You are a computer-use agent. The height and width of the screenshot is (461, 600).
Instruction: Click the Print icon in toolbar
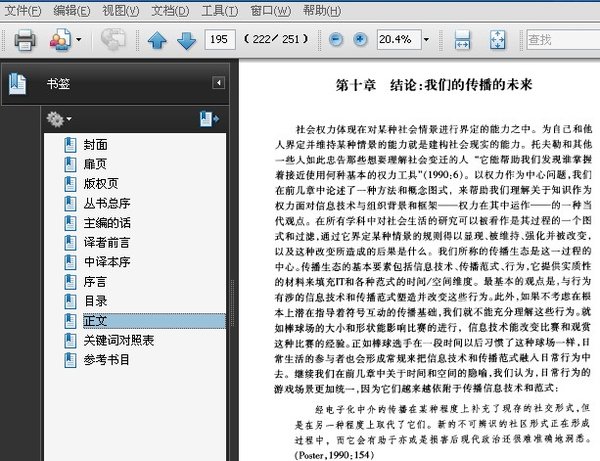pyautogui.click(x=25, y=40)
